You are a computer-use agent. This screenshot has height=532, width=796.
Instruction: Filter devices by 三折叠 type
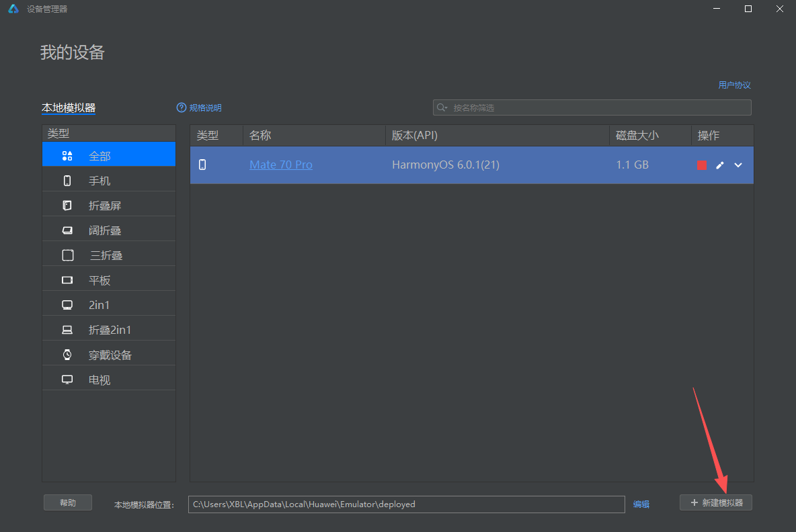coord(109,255)
